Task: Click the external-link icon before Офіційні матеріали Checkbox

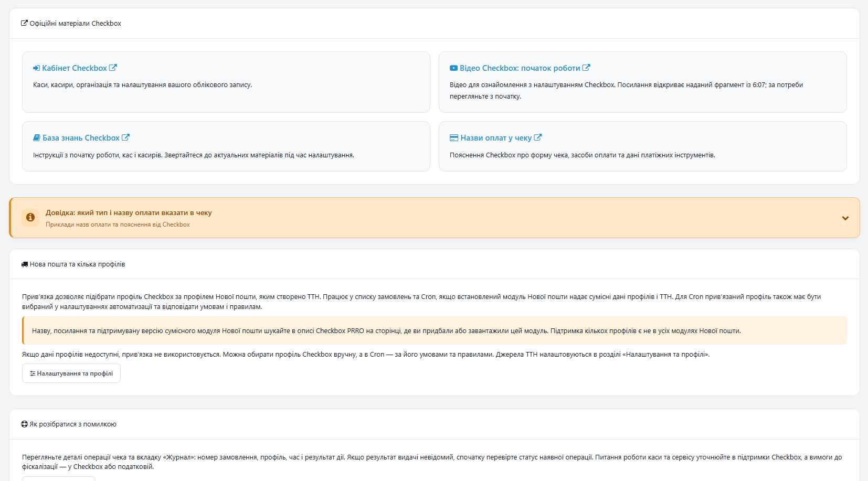Action: coord(24,23)
